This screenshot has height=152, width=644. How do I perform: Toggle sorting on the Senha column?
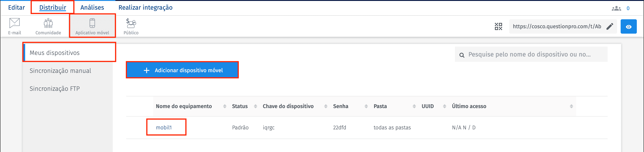click(366, 106)
